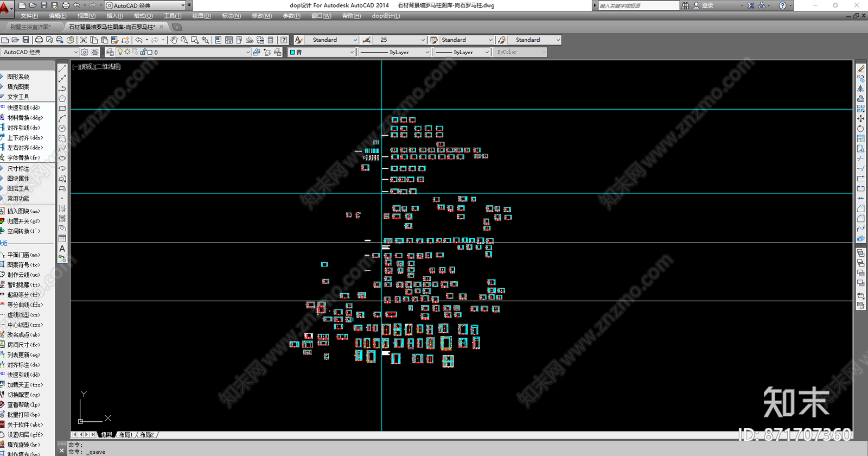Select the Line draw tool
Screen dimensions: 868x456
[x=62, y=68]
